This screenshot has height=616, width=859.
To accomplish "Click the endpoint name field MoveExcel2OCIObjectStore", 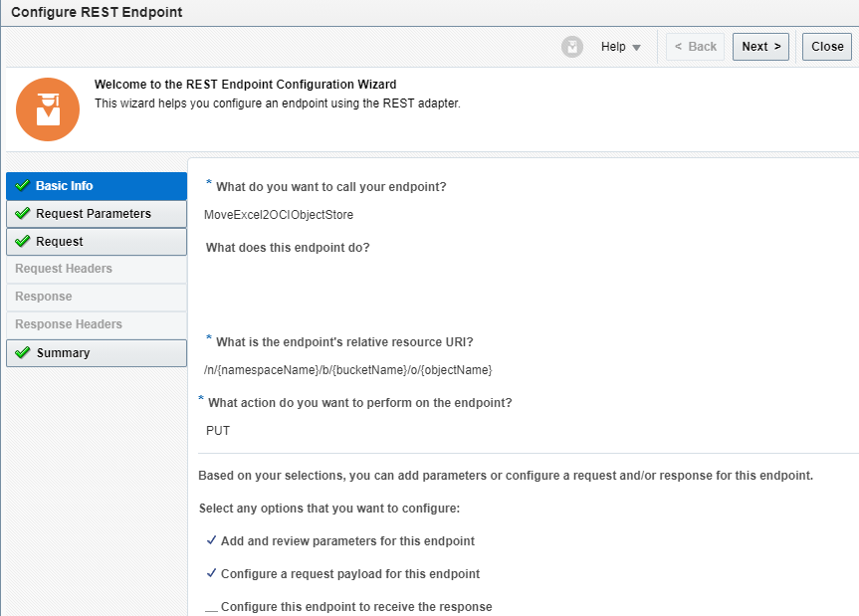I will click(x=279, y=215).
